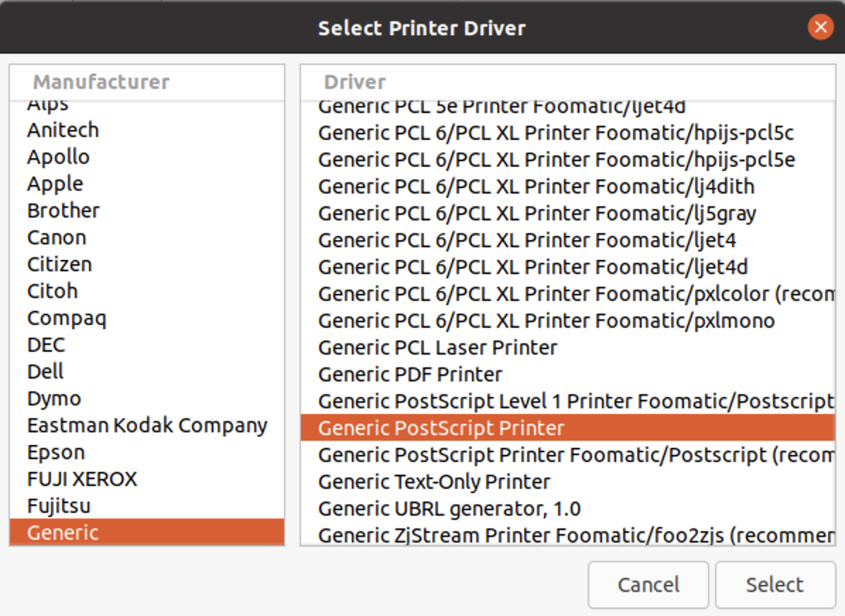This screenshot has height=616, width=845.
Task: Click the Driver column header
Action: pyautogui.click(x=355, y=82)
